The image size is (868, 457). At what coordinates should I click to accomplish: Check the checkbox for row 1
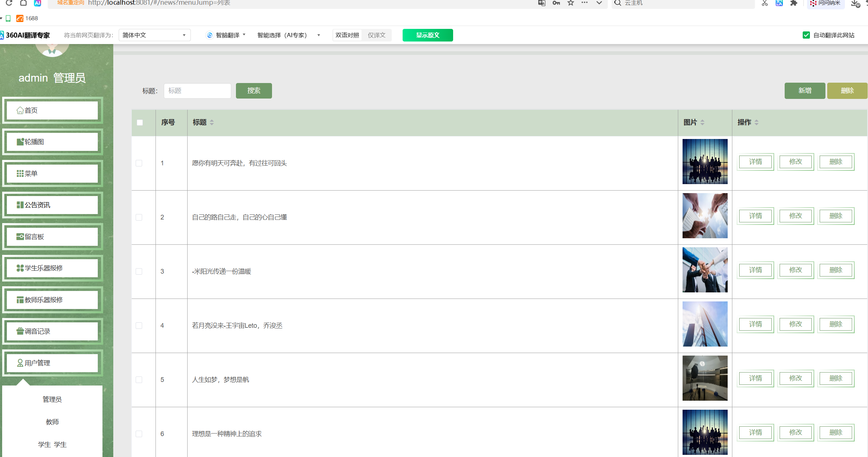pyautogui.click(x=139, y=163)
